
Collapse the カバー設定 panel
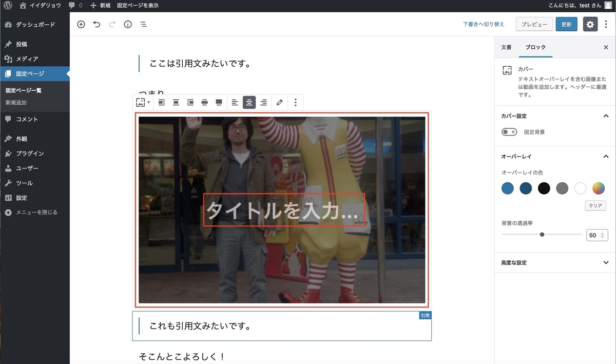555,116
